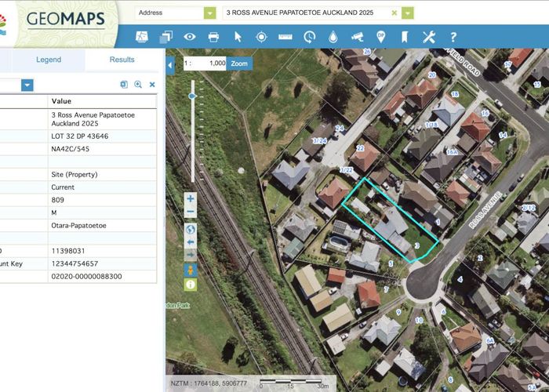
Task: Zoom out with the minus button
Action: pos(191,212)
